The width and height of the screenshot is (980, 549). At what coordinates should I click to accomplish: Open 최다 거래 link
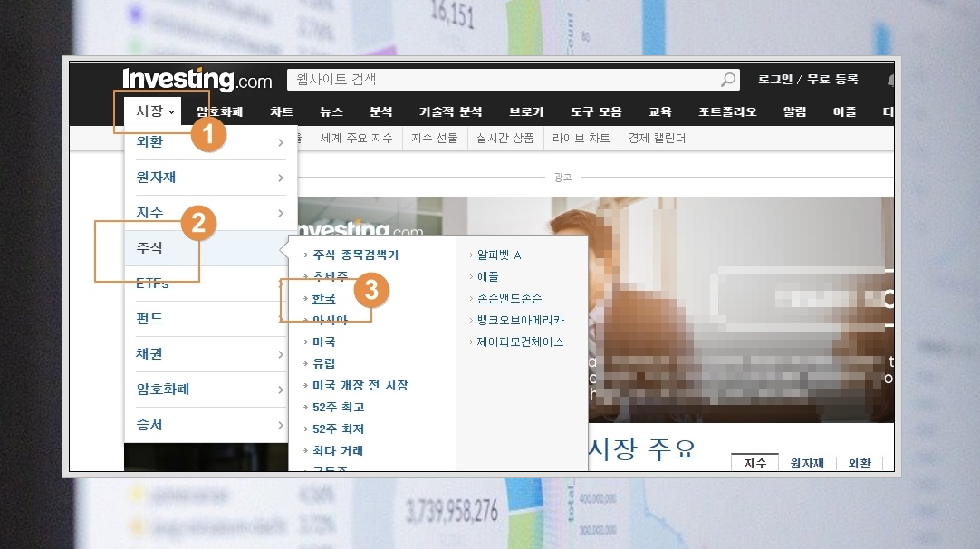tap(338, 451)
